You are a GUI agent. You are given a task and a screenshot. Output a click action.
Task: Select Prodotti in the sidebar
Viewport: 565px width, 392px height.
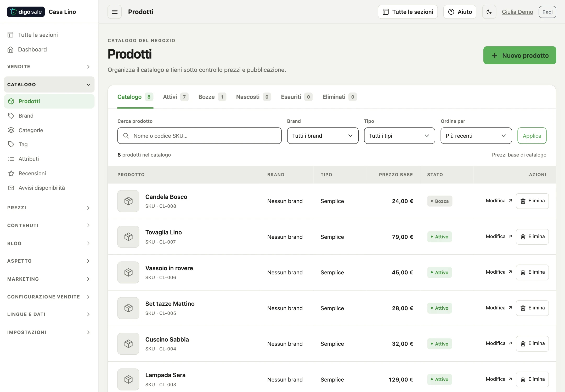click(49, 101)
